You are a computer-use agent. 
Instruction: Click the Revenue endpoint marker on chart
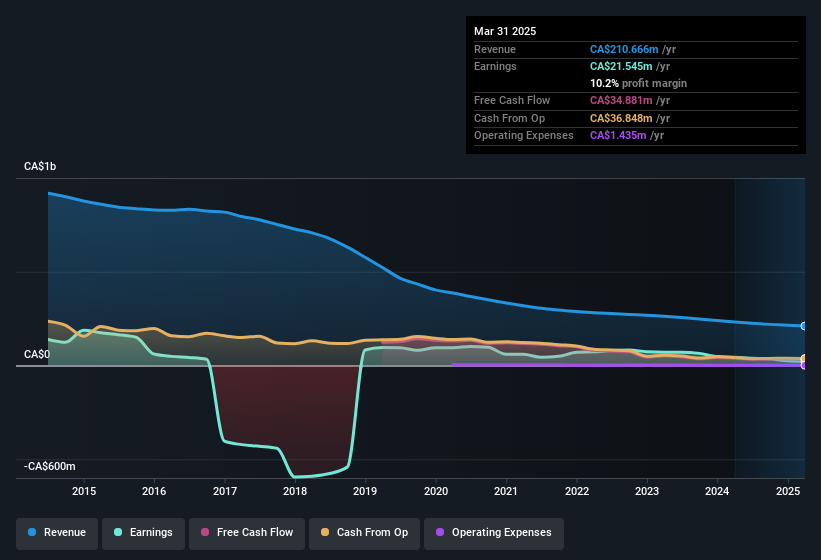tap(804, 326)
